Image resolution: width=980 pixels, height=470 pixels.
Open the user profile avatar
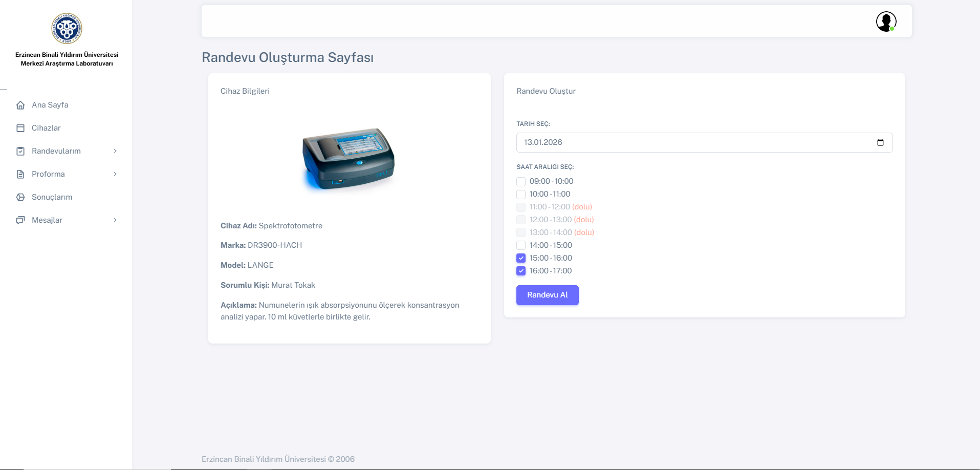[886, 22]
